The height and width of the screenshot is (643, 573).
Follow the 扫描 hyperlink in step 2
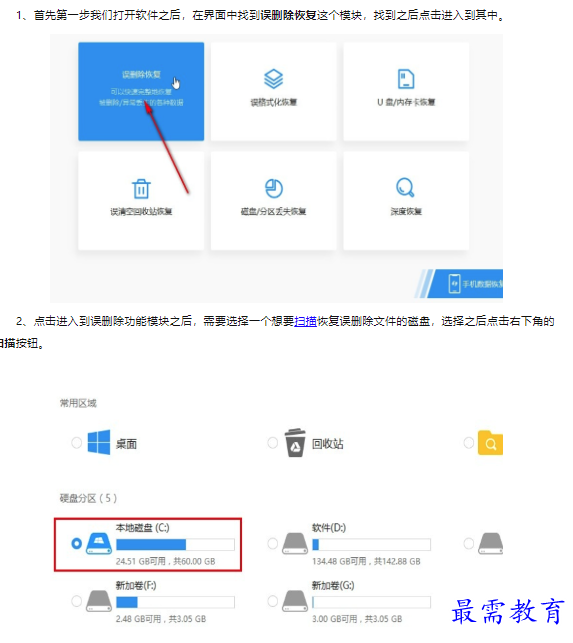coord(306,321)
